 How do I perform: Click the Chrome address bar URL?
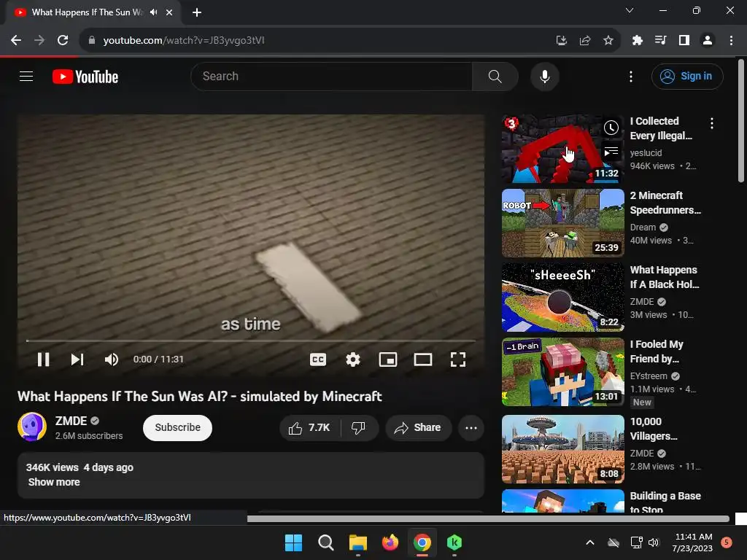pos(184,41)
